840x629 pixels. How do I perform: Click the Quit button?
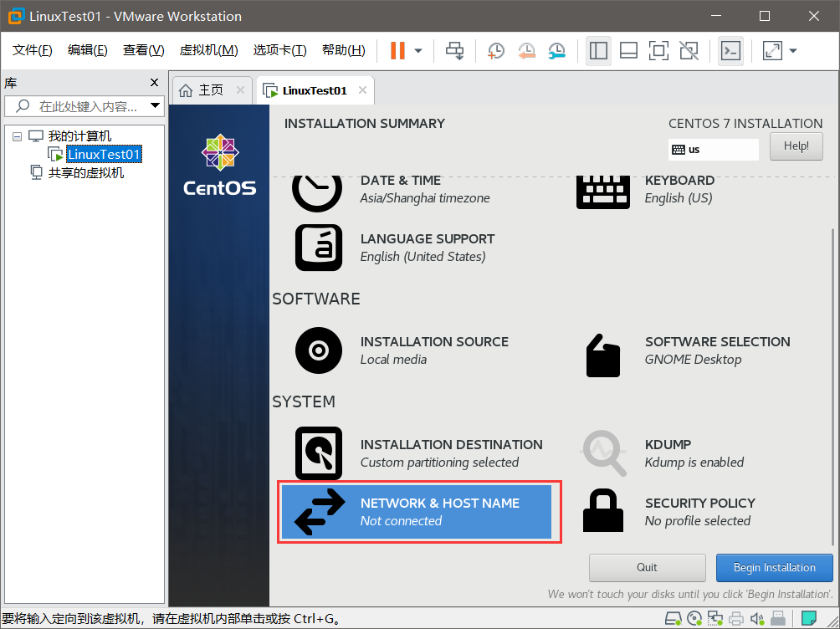pyautogui.click(x=647, y=567)
